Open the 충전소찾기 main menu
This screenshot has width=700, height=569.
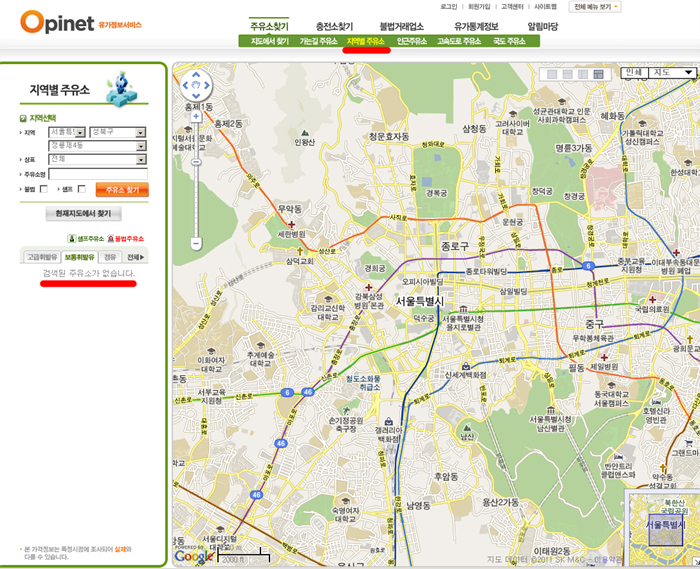coord(334,26)
